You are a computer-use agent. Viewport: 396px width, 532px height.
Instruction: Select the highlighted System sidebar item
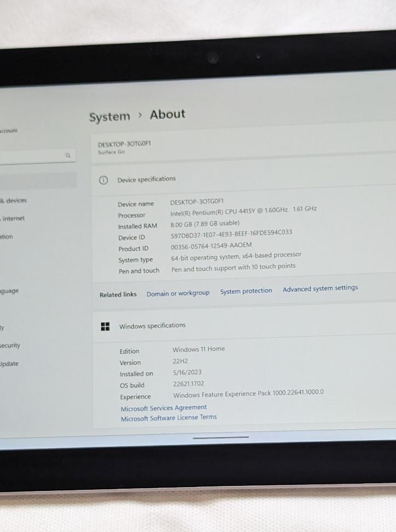pos(38,181)
